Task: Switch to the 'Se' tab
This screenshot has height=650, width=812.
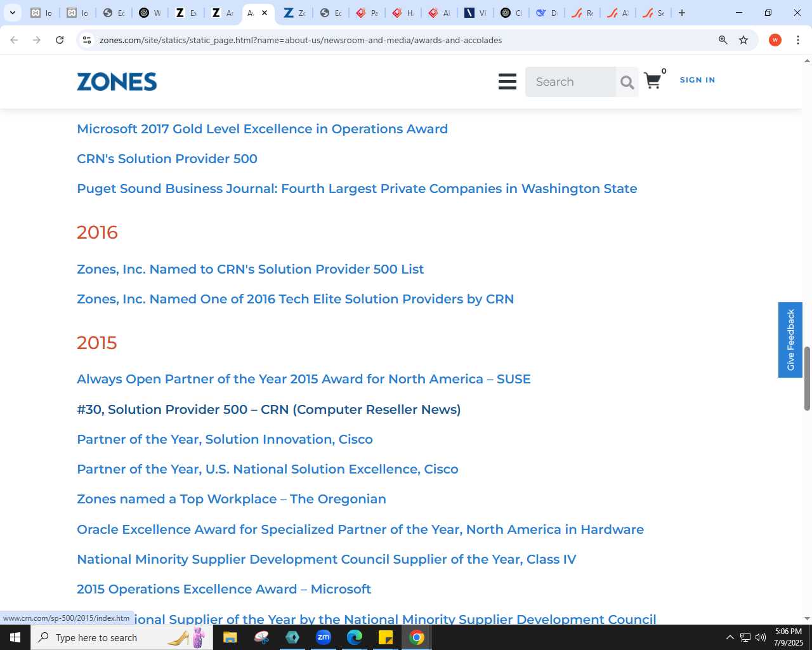Action: (653, 13)
